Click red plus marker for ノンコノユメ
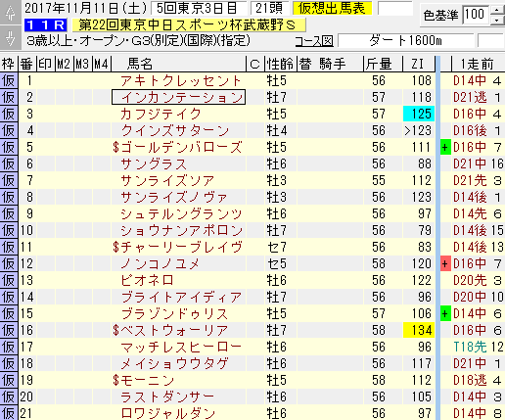Image resolution: width=505 pixels, height=420 pixels. click(445, 263)
